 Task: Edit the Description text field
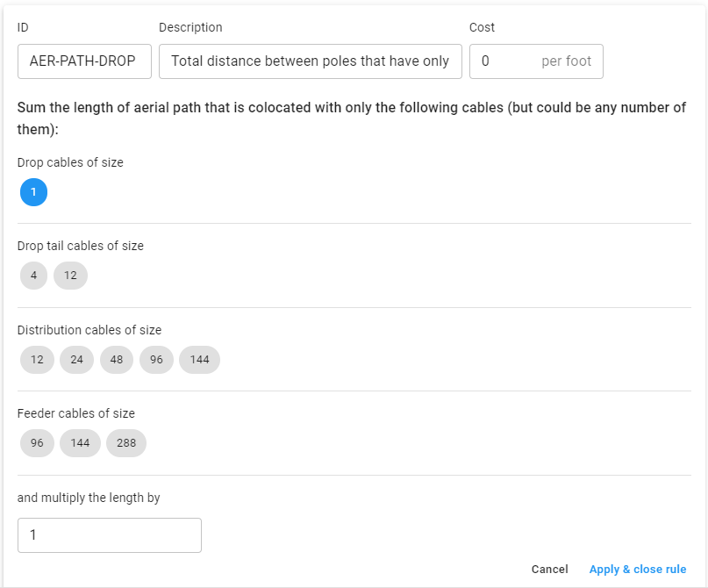point(311,61)
